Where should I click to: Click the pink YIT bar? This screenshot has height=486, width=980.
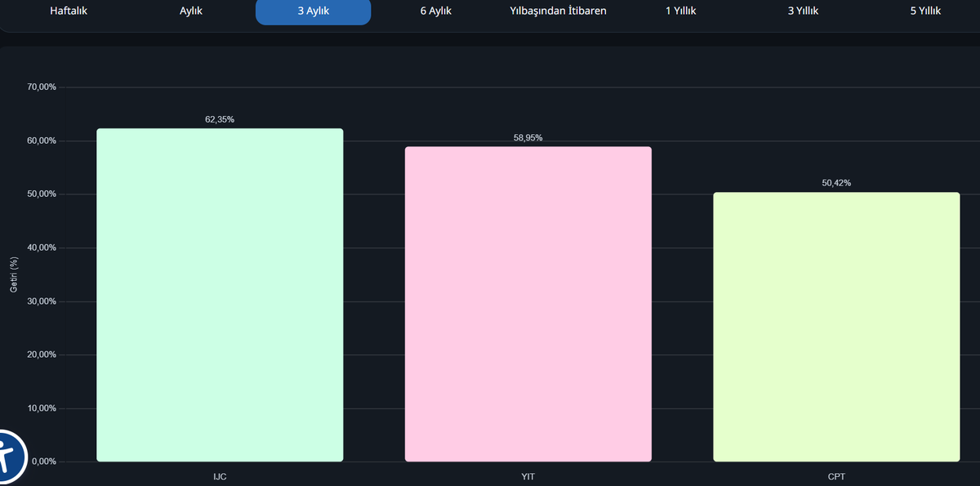pos(528,304)
